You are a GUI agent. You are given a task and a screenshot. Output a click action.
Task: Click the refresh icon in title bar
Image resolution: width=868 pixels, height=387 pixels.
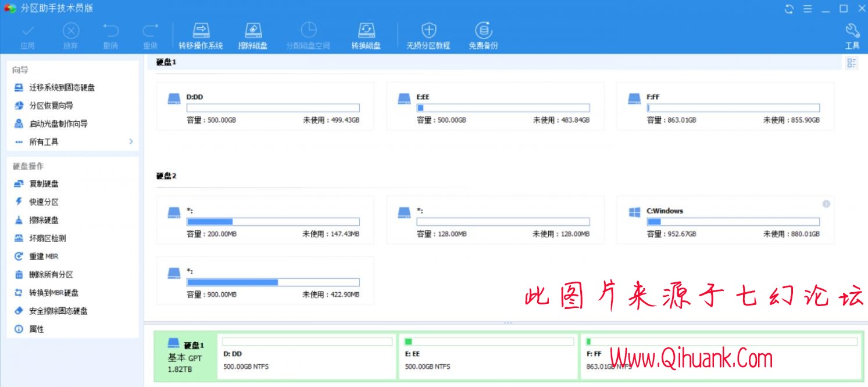789,9
